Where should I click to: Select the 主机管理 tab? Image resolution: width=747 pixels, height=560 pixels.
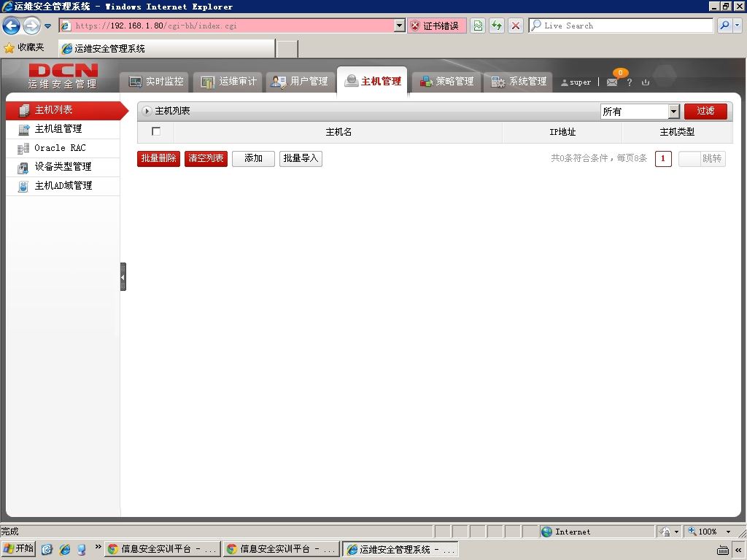[x=372, y=81]
